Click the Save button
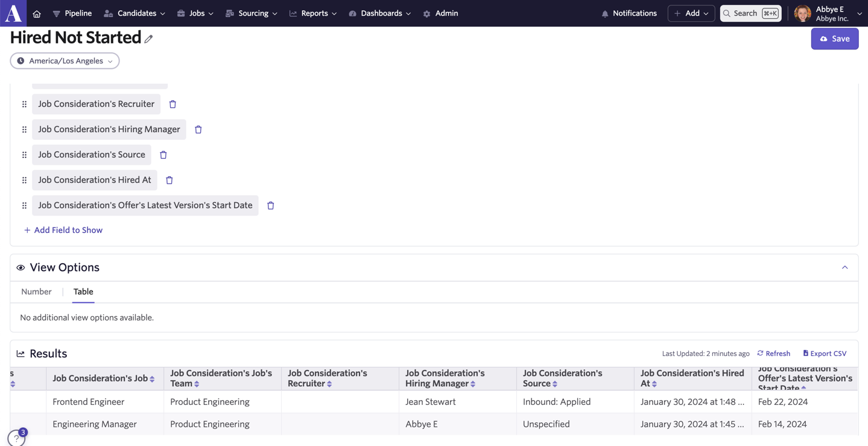868x446 pixels. (835, 39)
